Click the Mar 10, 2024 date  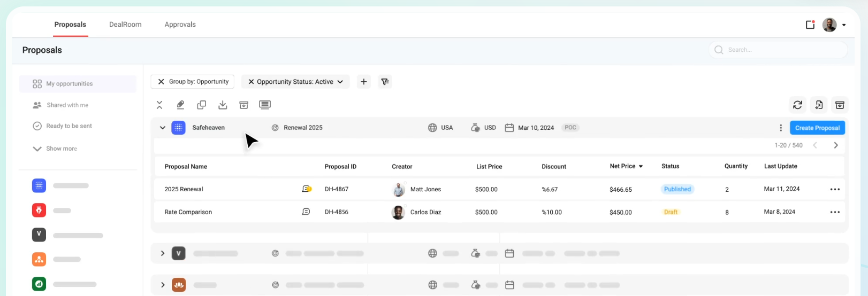(536, 128)
